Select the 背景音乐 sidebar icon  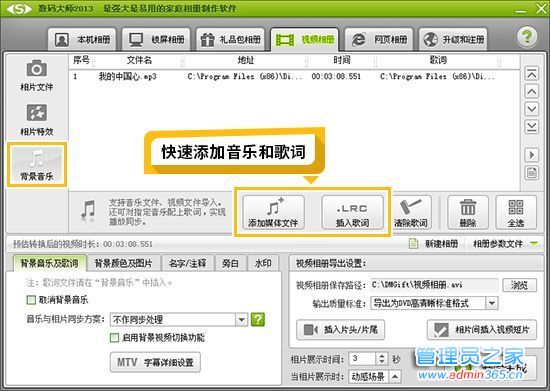[37, 164]
